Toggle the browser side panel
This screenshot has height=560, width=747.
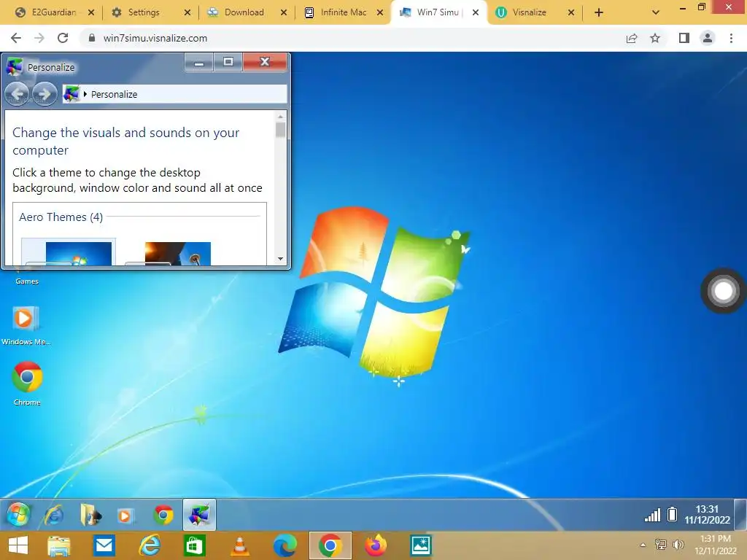tap(684, 38)
